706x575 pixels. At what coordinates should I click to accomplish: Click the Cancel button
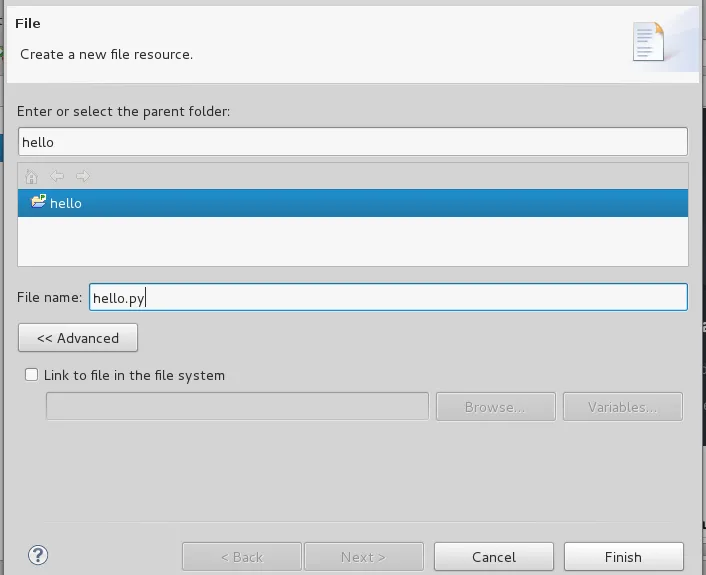[x=494, y=557]
